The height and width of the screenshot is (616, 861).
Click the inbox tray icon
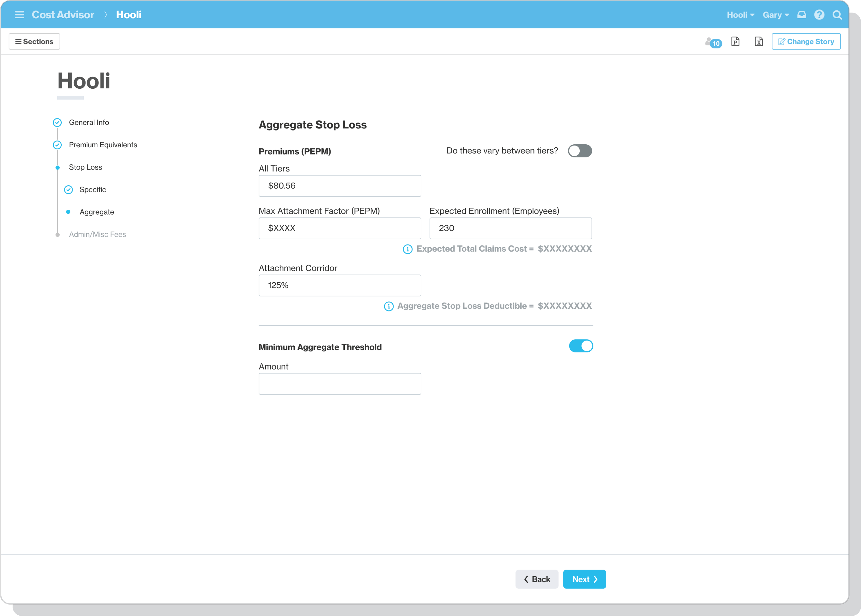coord(801,15)
